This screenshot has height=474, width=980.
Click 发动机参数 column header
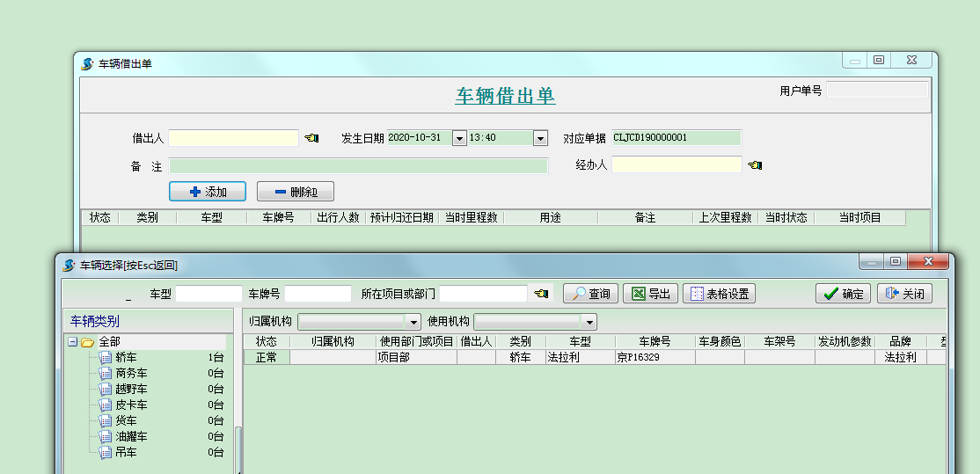845,341
